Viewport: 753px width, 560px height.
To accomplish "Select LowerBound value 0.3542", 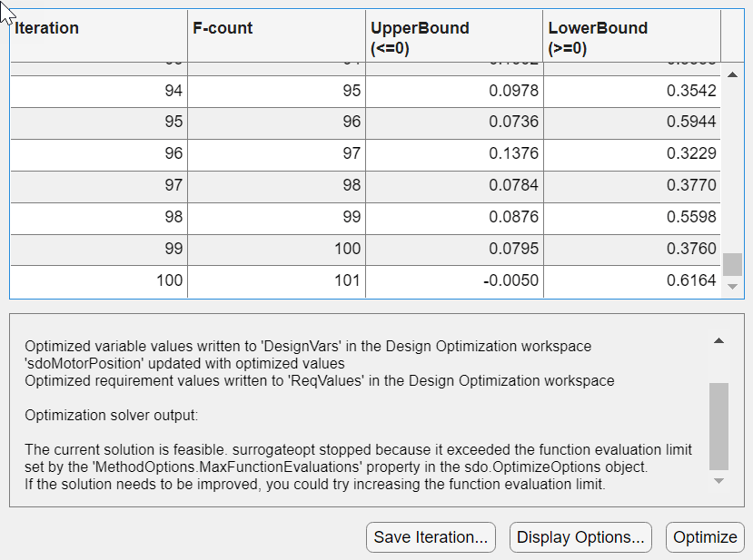I will [x=632, y=91].
